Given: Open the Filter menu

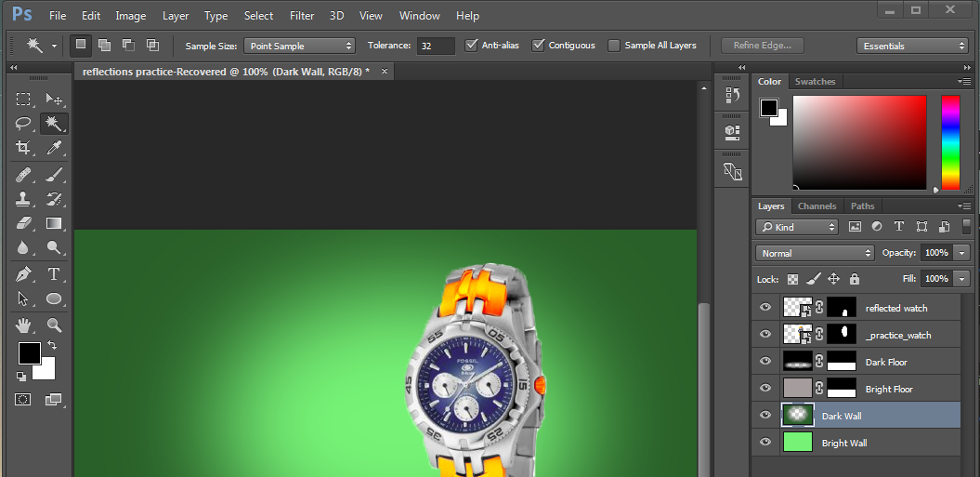Looking at the screenshot, I should click(302, 16).
